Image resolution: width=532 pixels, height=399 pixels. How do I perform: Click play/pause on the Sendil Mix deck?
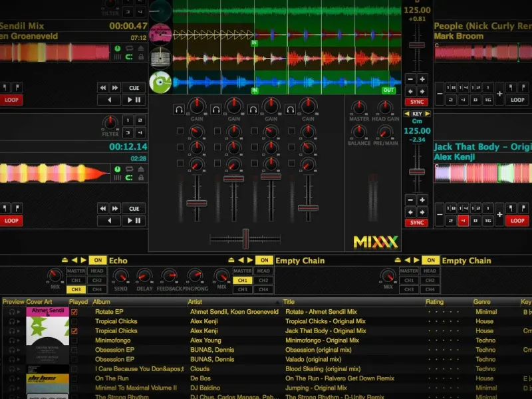(x=134, y=100)
